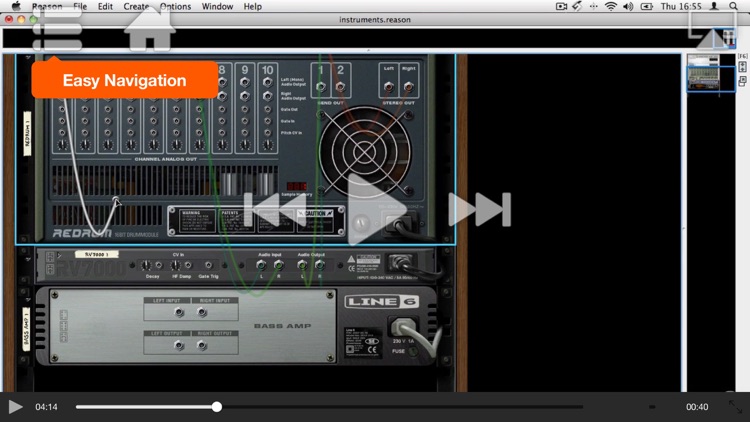The height and width of the screenshot is (422, 750).
Task: Click the 00:40 remaining time readout
Action: click(x=697, y=407)
